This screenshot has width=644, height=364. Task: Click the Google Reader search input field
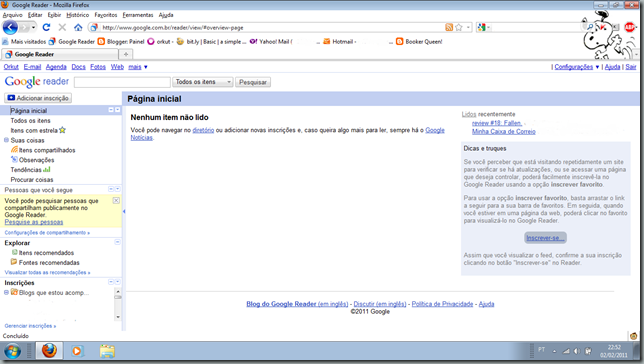[x=122, y=82]
